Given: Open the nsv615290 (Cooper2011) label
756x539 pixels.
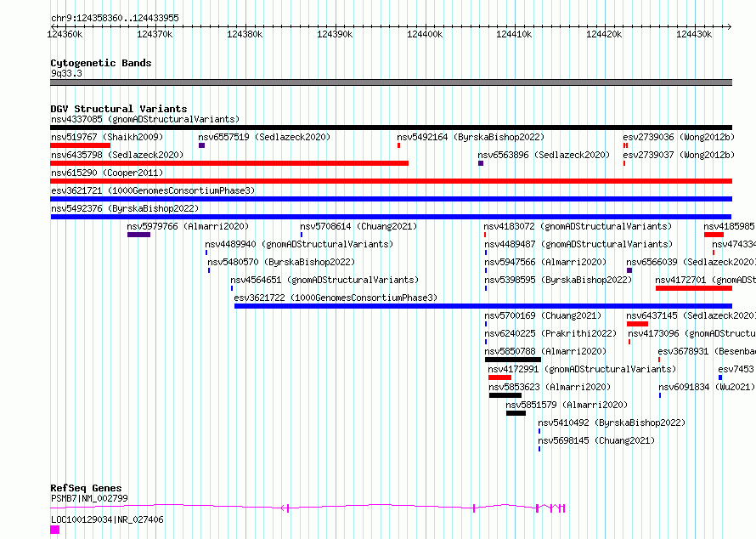Looking at the screenshot, I should (x=107, y=173).
